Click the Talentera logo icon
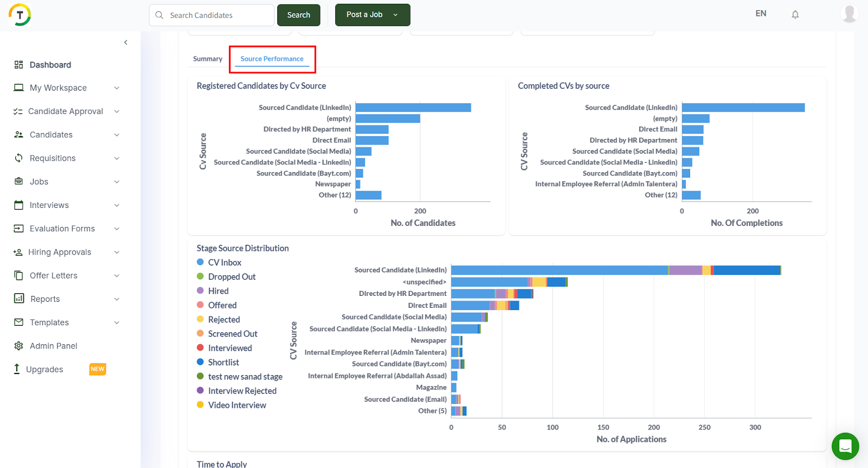This screenshot has width=868, height=468. (20, 15)
